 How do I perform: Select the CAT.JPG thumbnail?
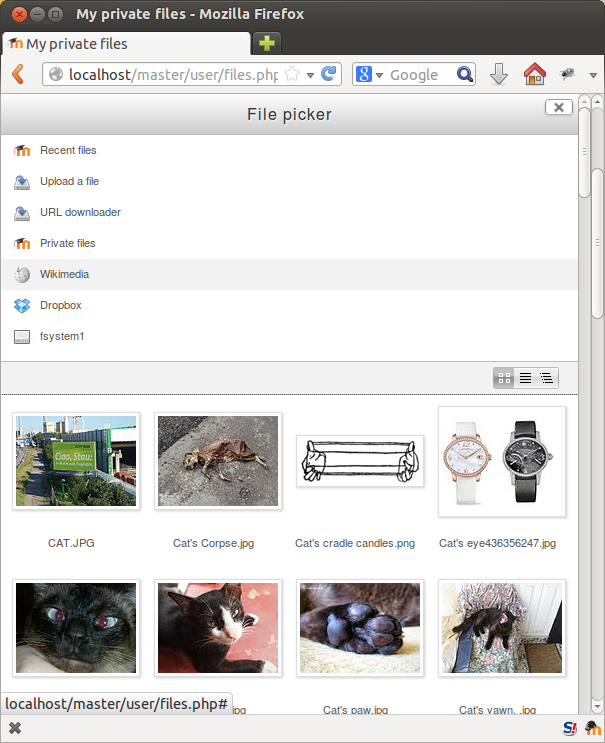[76, 461]
